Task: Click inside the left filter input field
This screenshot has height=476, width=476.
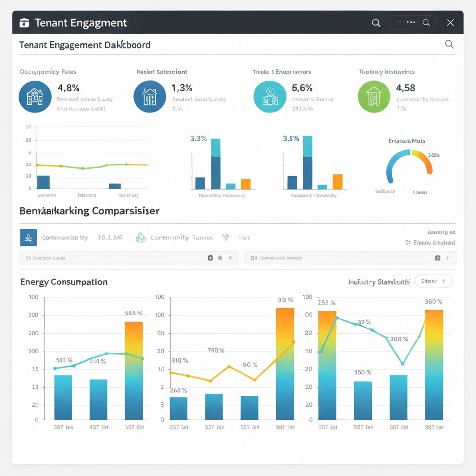Action: pos(112,258)
